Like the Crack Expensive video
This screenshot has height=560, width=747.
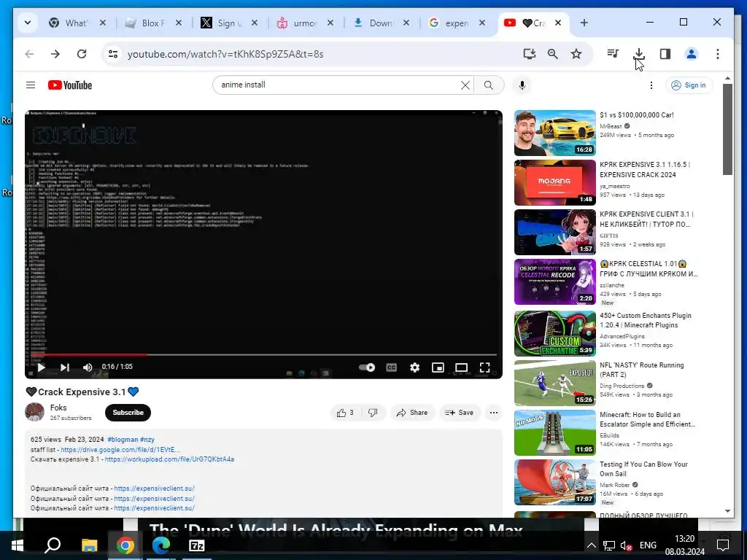pos(345,413)
